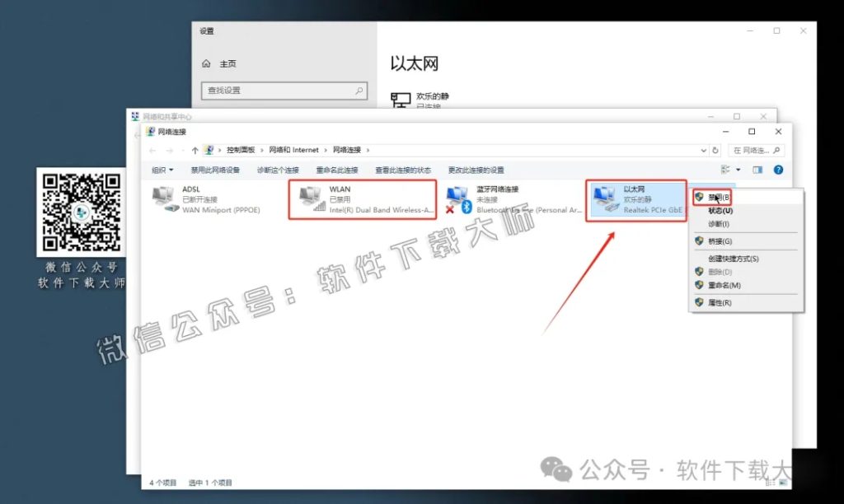This screenshot has height=504, width=844.
Task: Click the 查找设置 search field in Settings
Action: (x=284, y=91)
